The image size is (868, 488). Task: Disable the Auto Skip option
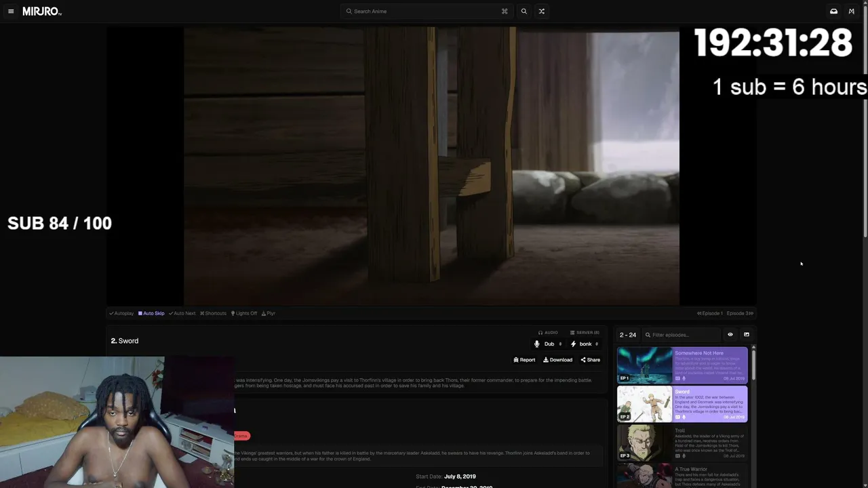click(151, 313)
